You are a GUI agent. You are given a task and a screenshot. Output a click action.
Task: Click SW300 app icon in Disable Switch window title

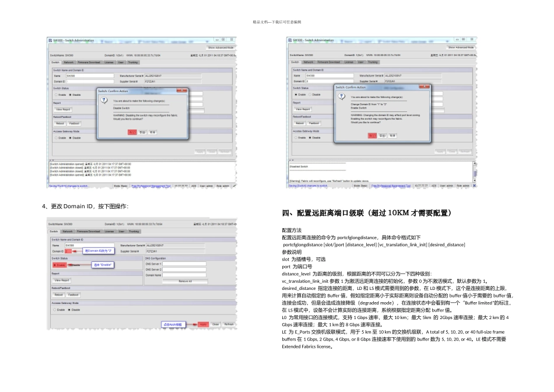tap(50, 40)
